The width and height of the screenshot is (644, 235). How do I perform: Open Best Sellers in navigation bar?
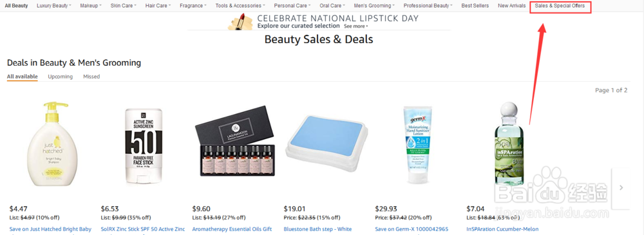[x=475, y=6]
